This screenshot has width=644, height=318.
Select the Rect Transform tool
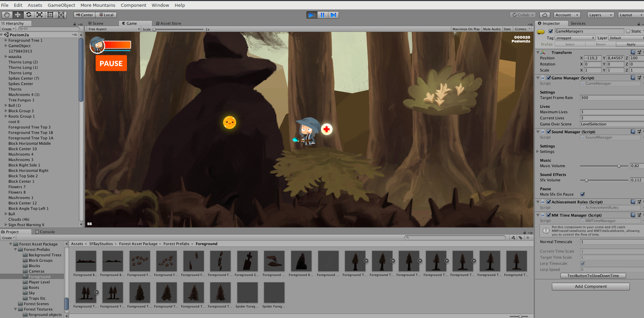(x=50, y=15)
